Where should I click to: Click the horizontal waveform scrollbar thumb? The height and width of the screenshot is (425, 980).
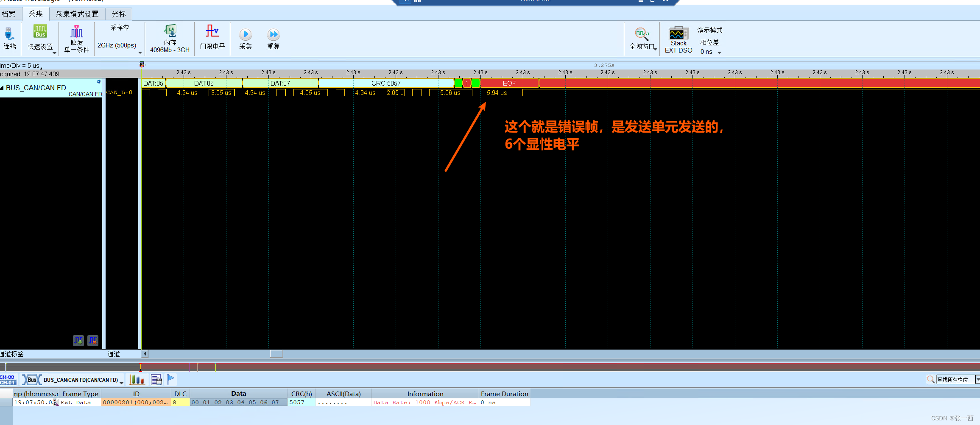pyautogui.click(x=276, y=353)
